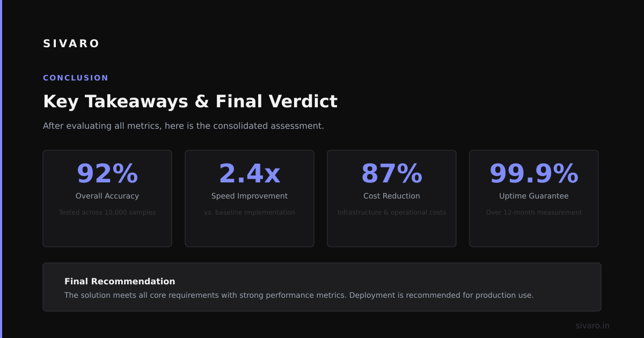Click the Final Recommendation heading

(120, 281)
